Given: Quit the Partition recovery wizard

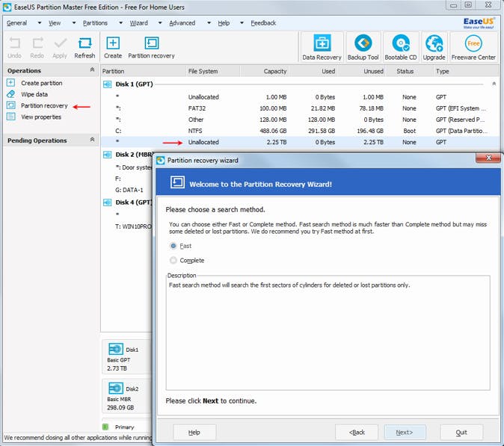Looking at the screenshot, I should [461, 433].
